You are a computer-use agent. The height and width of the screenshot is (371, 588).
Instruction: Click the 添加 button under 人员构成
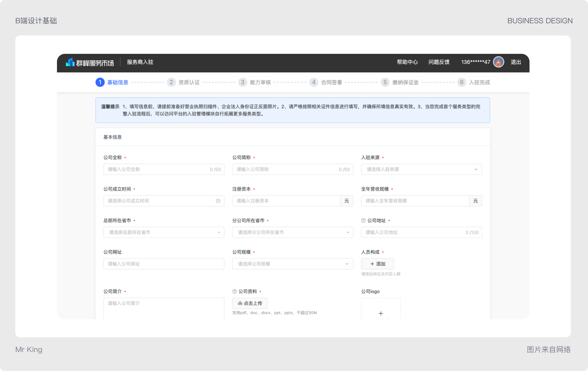click(x=378, y=264)
